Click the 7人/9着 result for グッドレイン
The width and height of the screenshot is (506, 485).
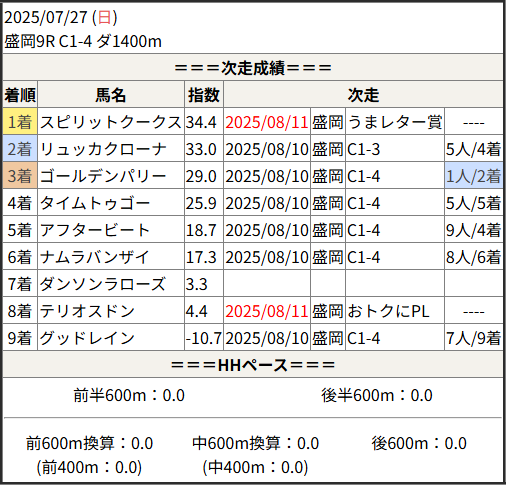474,338
